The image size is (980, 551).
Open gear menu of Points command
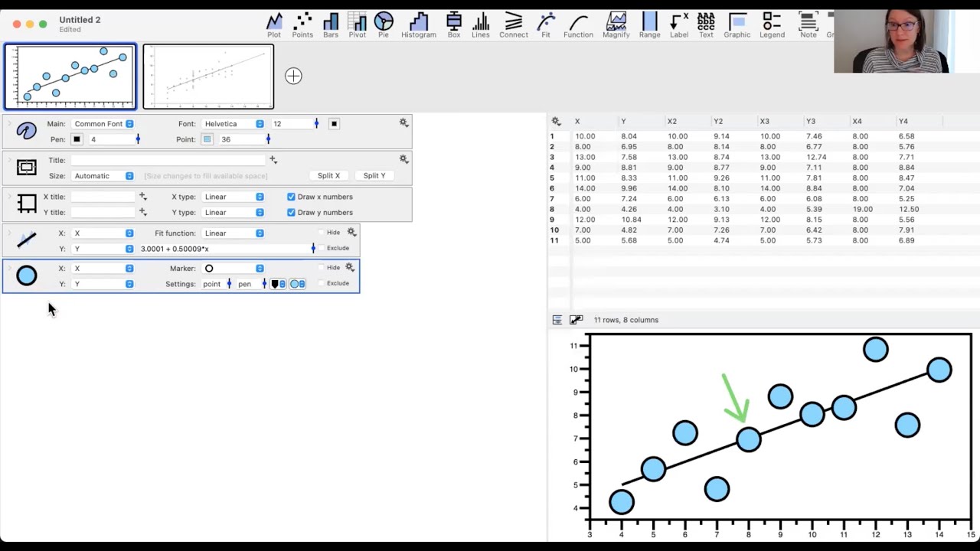[x=350, y=267]
